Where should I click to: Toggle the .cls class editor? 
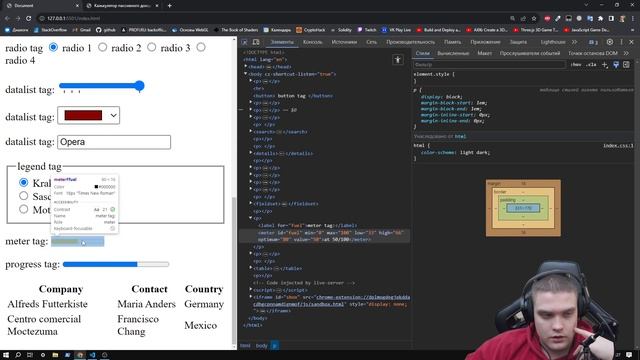coord(591,65)
